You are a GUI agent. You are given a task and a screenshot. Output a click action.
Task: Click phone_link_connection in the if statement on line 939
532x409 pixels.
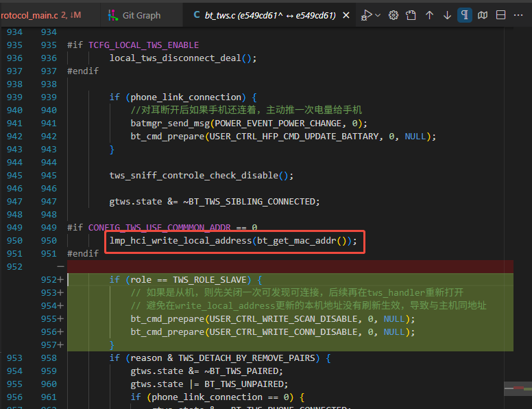[x=186, y=97]
